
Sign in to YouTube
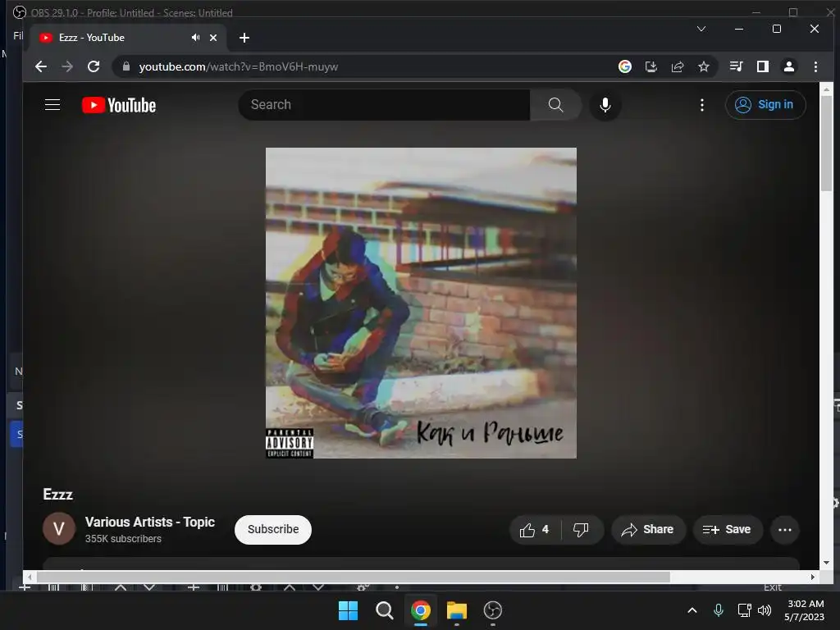pyautogui.click(x=765, y=104)
